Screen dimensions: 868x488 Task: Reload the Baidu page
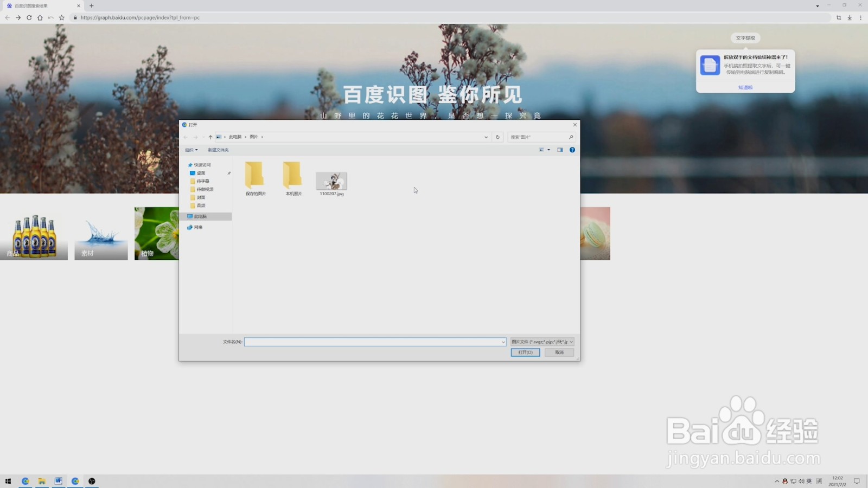29,17
